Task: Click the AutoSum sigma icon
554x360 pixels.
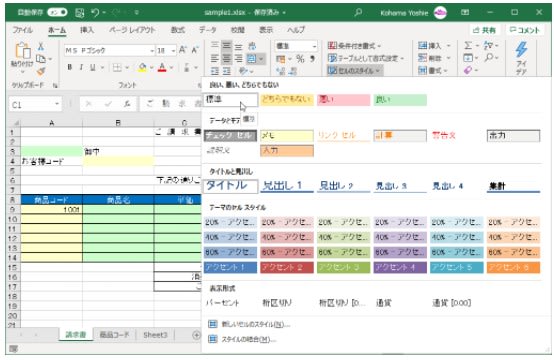Action: pyautogui.click(x=468, y=45)
